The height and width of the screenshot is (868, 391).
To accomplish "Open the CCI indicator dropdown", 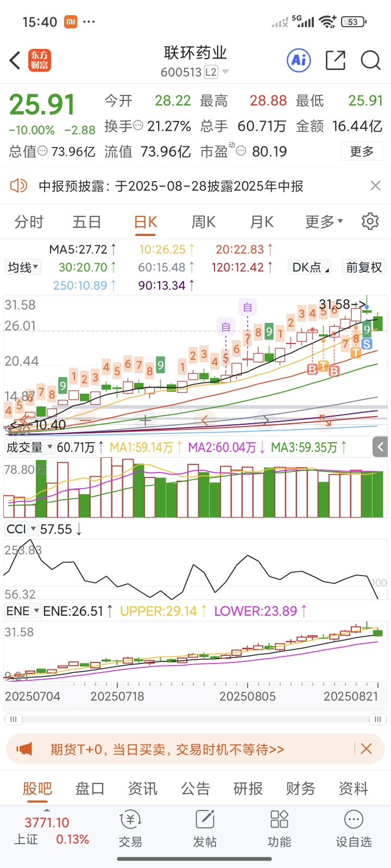I will (x=21, y=529).
